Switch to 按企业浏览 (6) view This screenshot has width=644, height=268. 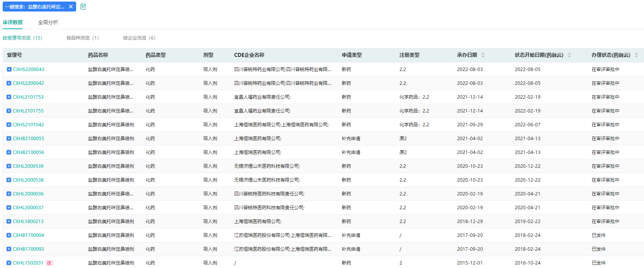point(139,38)
